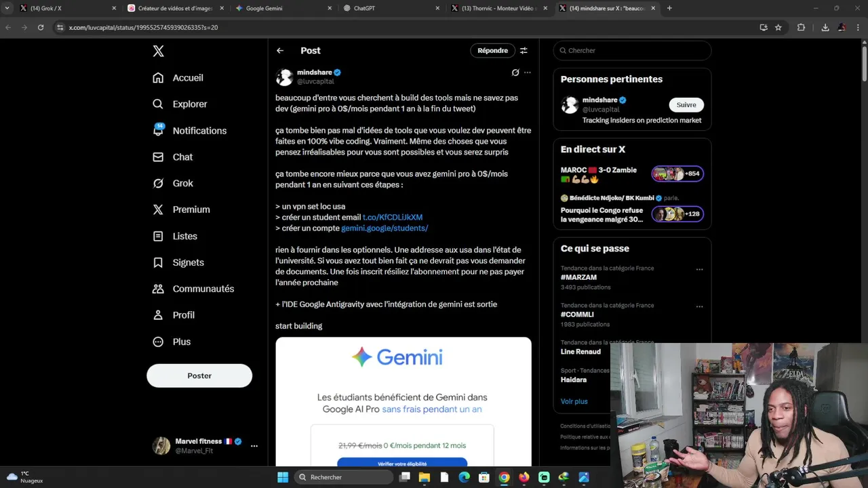Open MAROC 3-0 Zambie live space

pyautogui.click(x=632, y=174)
